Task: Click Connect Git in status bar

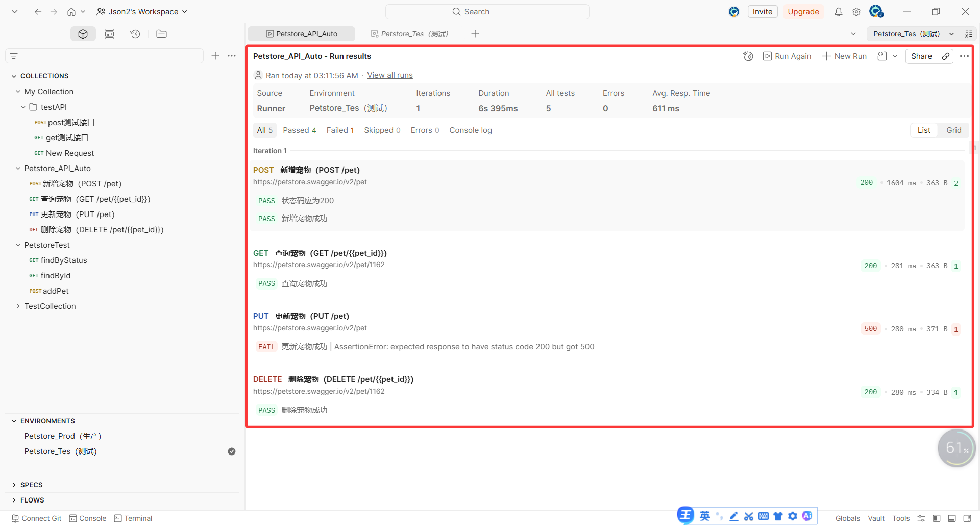Action: click(x=36, y=518)
